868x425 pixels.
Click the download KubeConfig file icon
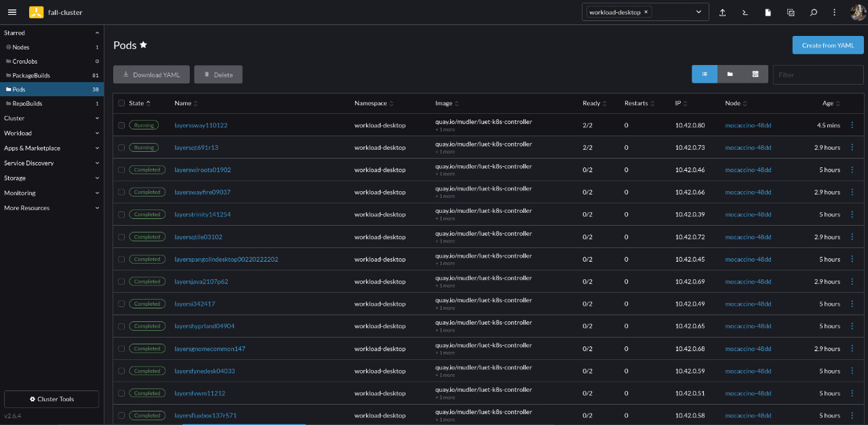click(x=768, y=12)
